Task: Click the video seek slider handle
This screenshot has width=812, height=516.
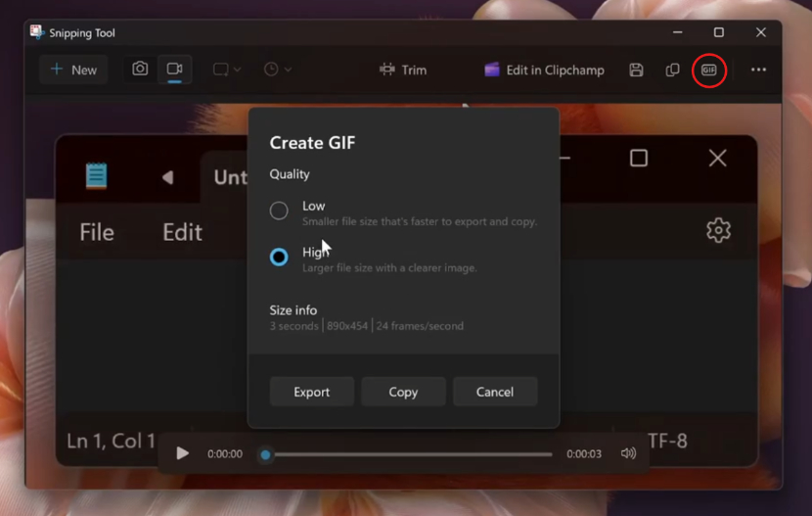Action: tap(265, 455)
